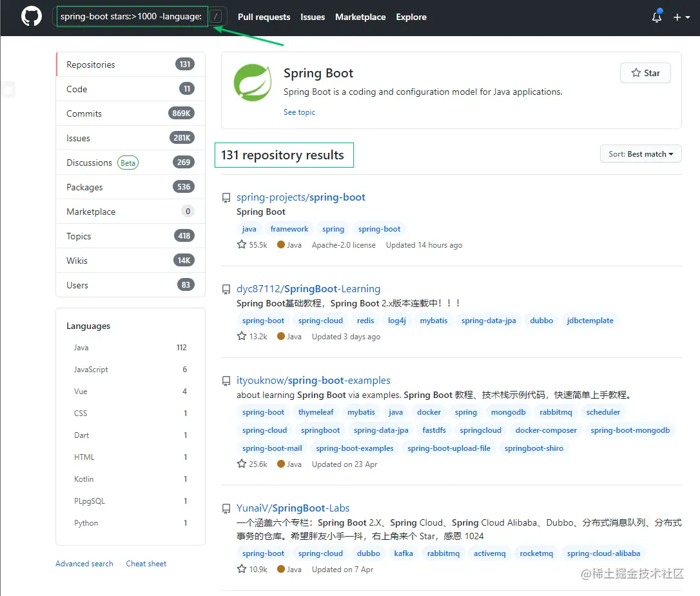The width and height of the screenshot is (700, 596).
Task: Filter results by Python language
Action: click(130, 522)
